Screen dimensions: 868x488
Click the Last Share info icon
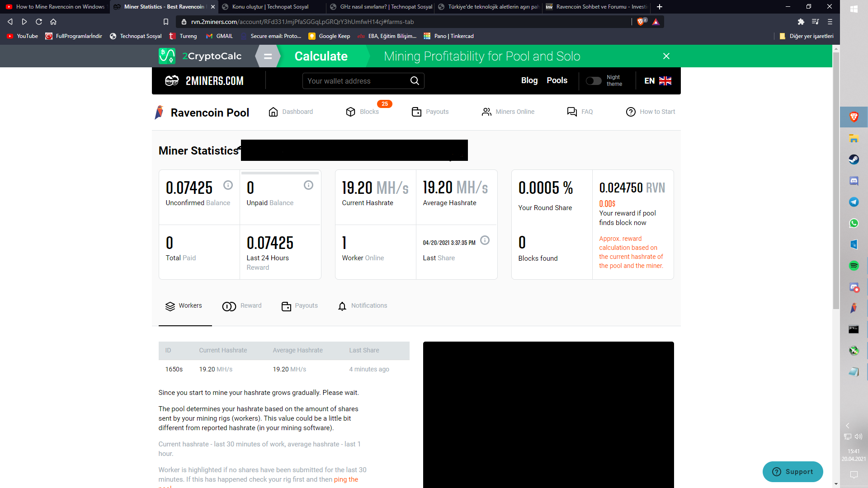pyautogui.click(x=485, y=240)
